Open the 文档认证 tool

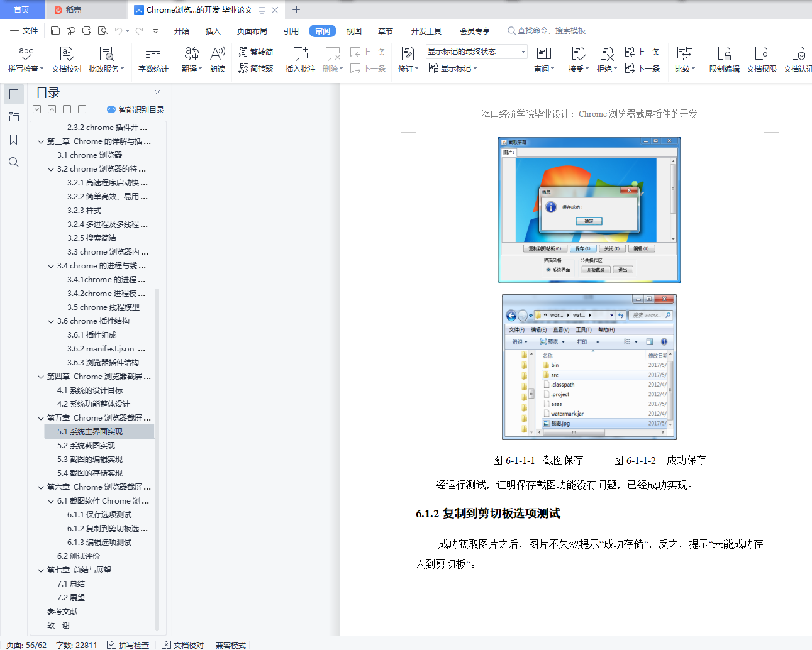(798, 60)
